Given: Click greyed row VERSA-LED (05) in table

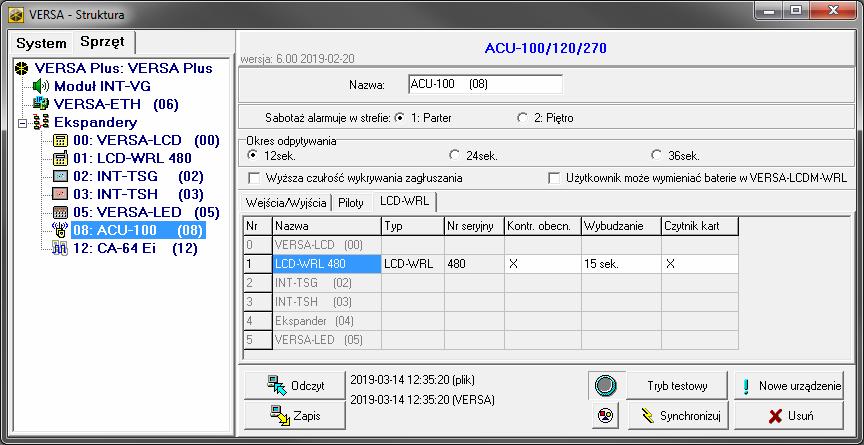Looking at the screenshot, I should point(327,340).
